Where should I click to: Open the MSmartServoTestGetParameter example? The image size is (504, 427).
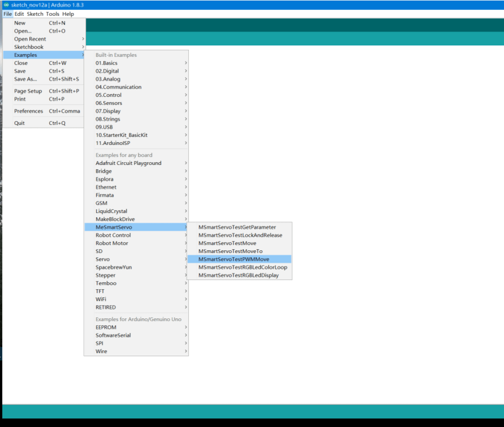240,227
